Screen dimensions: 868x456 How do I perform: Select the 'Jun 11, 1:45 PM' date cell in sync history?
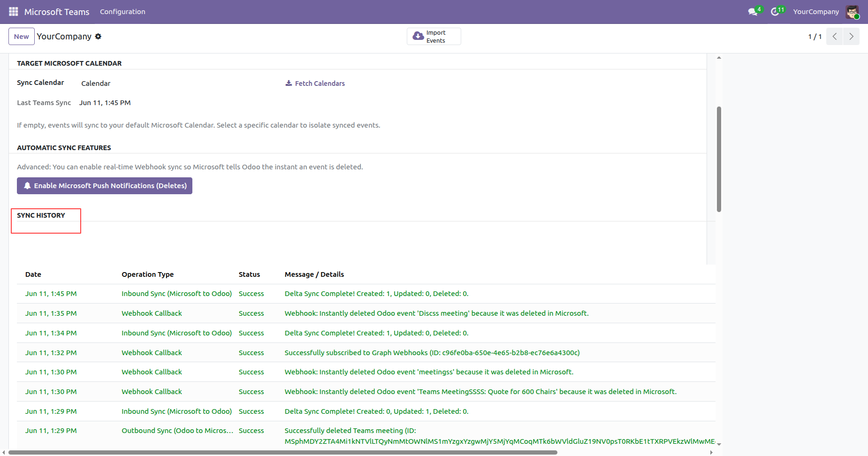pyautogui.click(x=51, y=294)
